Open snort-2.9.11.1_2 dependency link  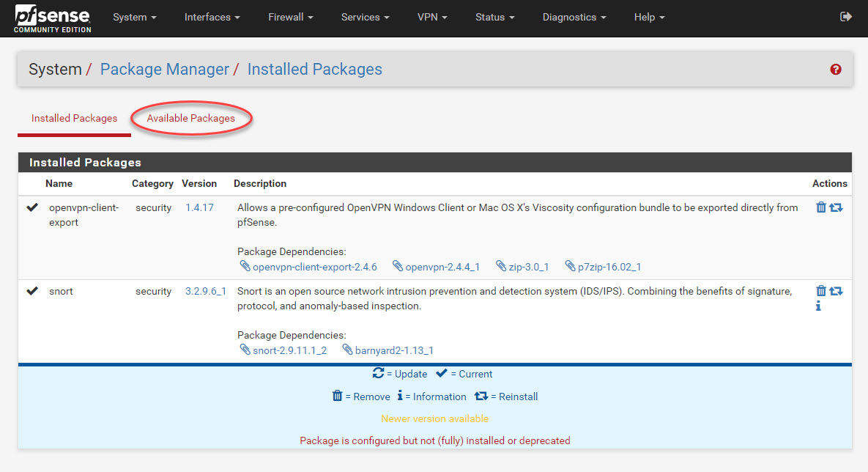(289, 350)
